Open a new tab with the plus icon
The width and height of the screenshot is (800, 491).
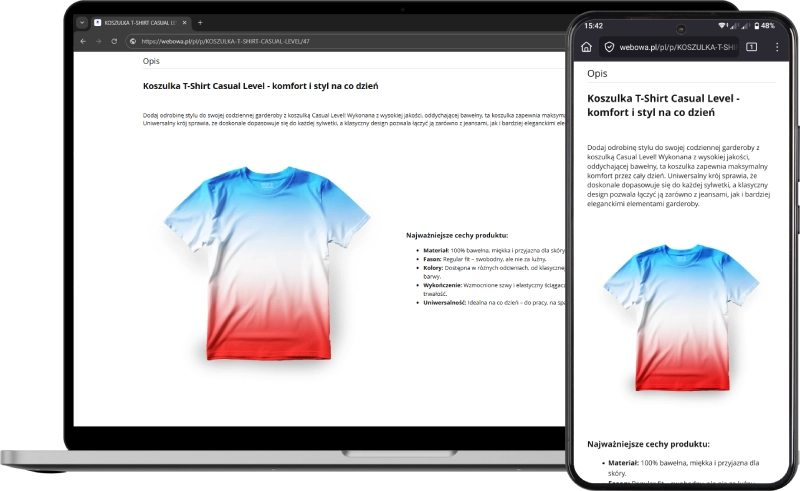coord(200,22)
